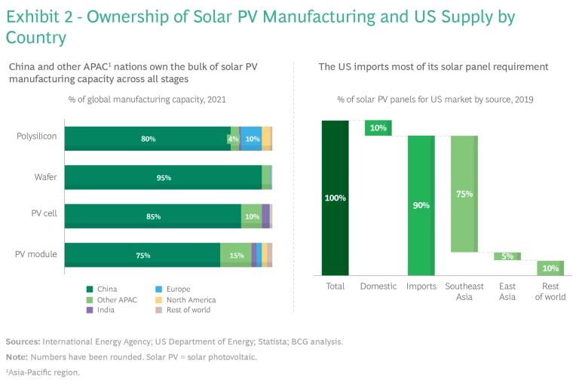Select the Polysilicon 80% China bar segment
This screenshot has height=392, width=579.
tap(147, 139)
